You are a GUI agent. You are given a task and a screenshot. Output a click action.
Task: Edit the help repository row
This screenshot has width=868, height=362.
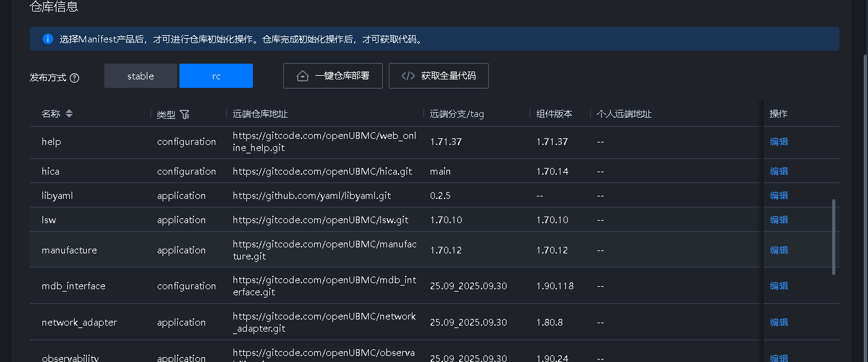pyautogui.click(x=779, y=142)
